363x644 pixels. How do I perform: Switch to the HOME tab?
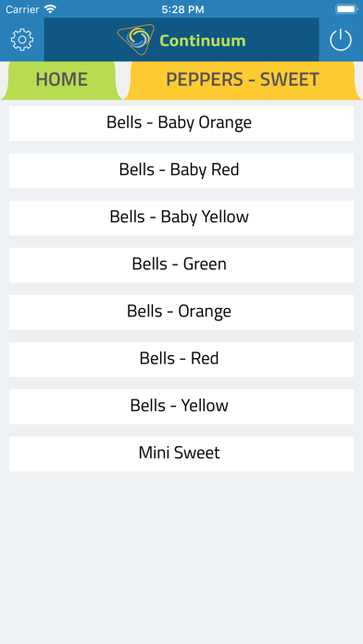tap(62, 80)
